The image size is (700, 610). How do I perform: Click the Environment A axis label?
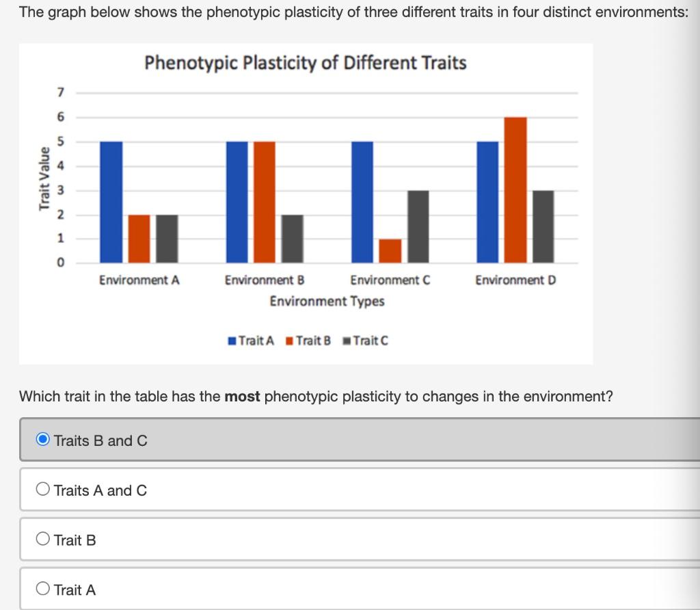pos(139,280)
